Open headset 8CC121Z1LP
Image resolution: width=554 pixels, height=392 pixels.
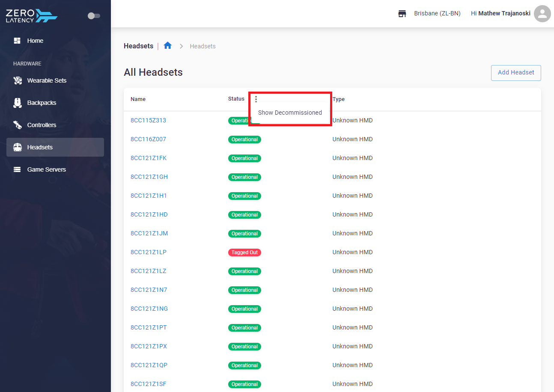[149, 252]
